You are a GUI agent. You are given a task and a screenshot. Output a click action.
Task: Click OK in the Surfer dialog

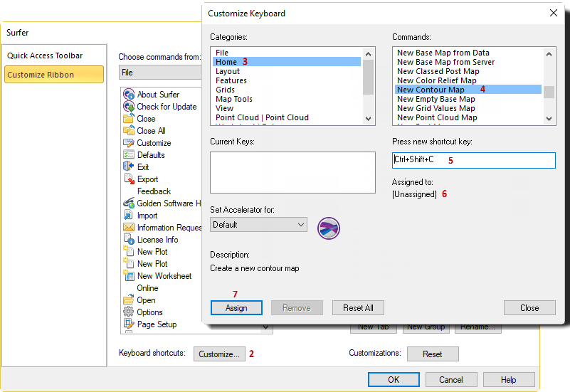tap(394, 380)
